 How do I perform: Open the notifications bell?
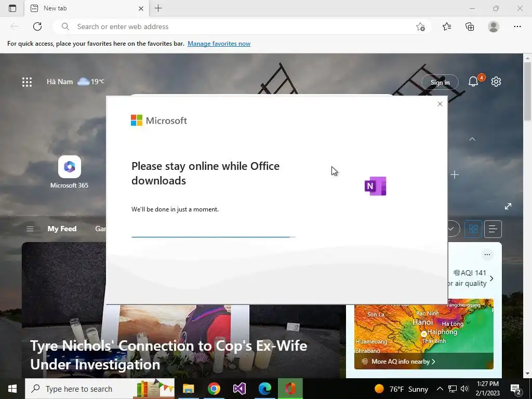473,82
